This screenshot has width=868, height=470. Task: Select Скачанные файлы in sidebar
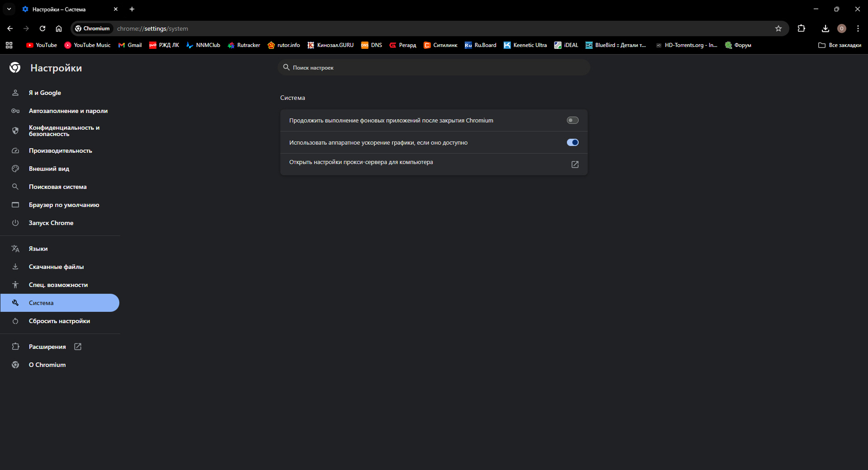click(x=60, y=266)
